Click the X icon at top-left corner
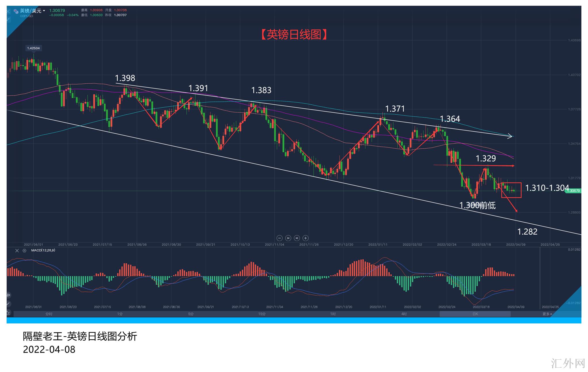Viewport: 588px width, 372px height. pyautogui.click(x=8, y=11)
